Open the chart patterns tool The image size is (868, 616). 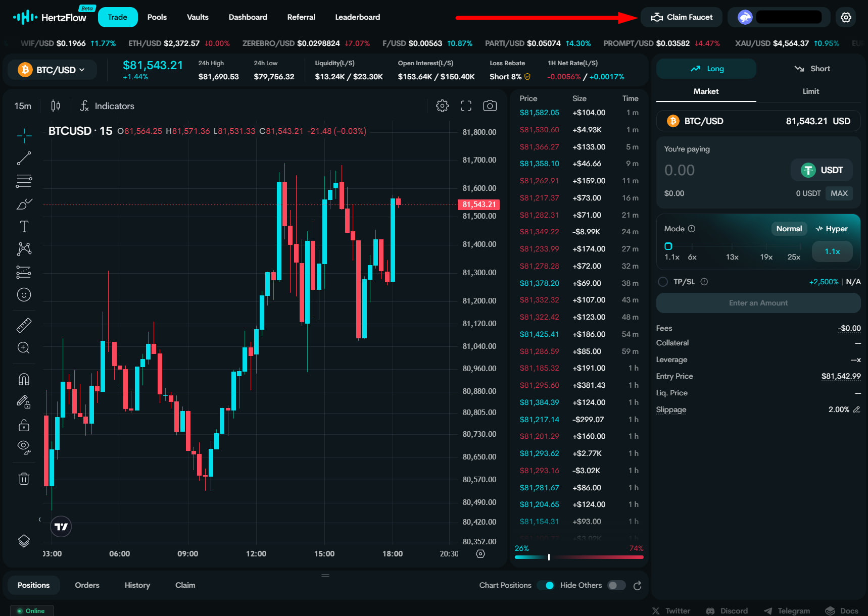(24, 249)
